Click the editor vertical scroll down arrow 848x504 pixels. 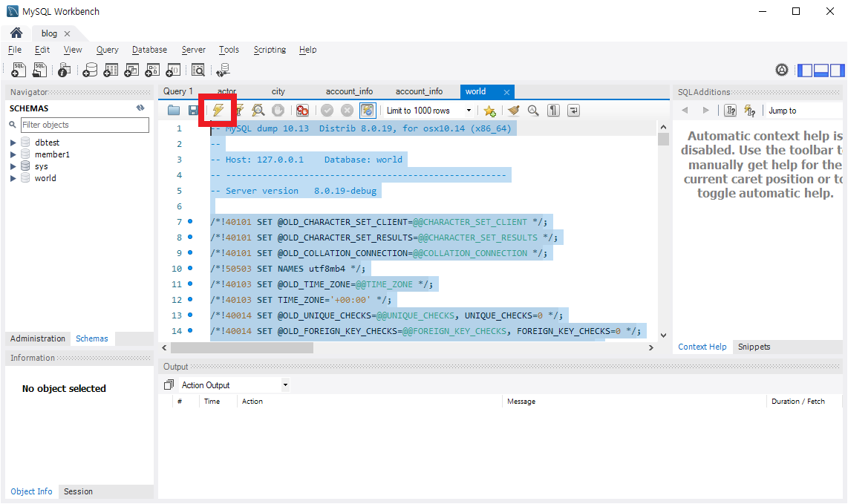[664, 336]
